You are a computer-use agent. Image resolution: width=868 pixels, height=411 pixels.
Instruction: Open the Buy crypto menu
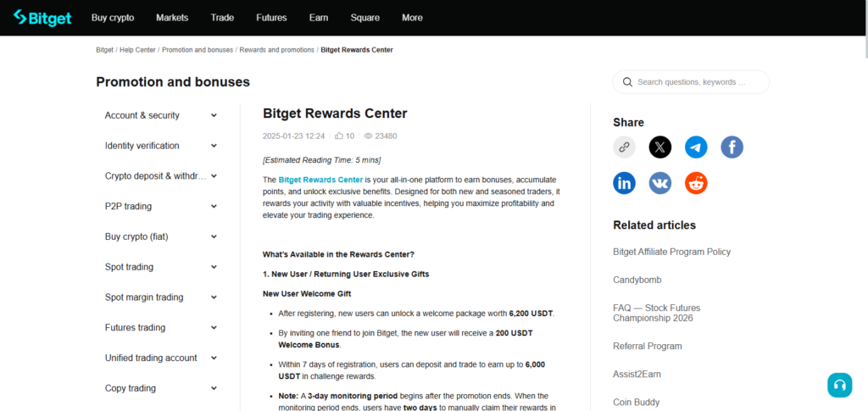pyautogui.click(x=113, y=18)
